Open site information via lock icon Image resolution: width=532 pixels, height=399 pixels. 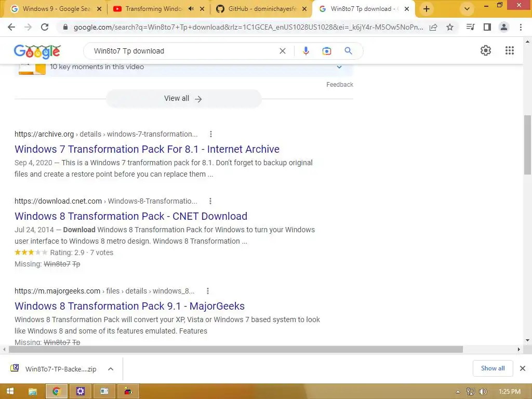coord(65,27)
